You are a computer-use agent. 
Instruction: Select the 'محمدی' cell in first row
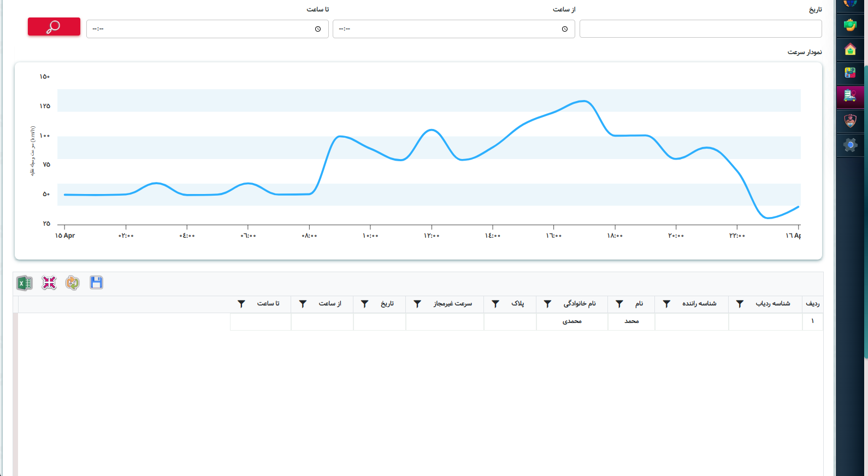coord(572,321)
